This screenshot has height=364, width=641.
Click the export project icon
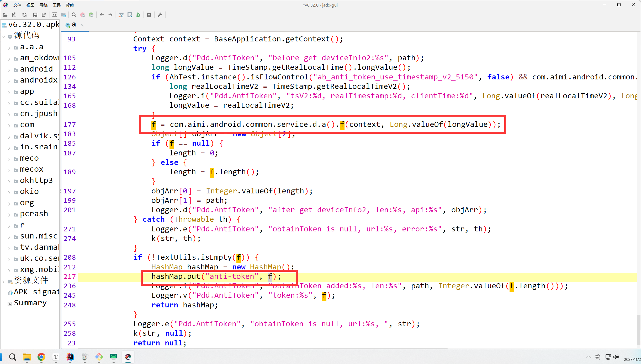pos(44,15)
